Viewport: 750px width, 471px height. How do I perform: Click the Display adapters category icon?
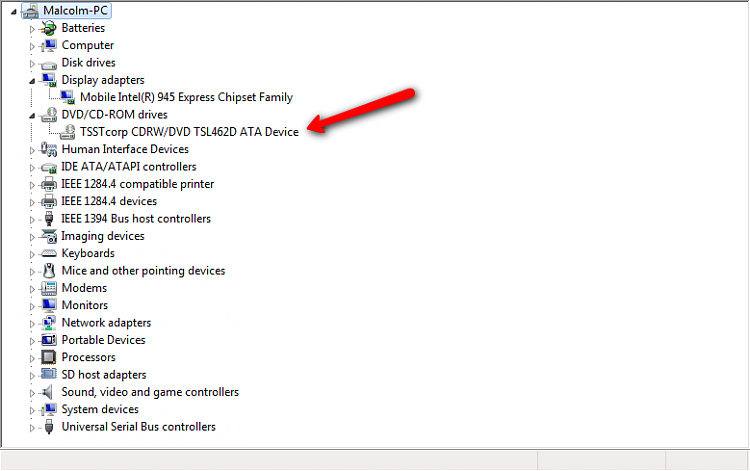48,80
